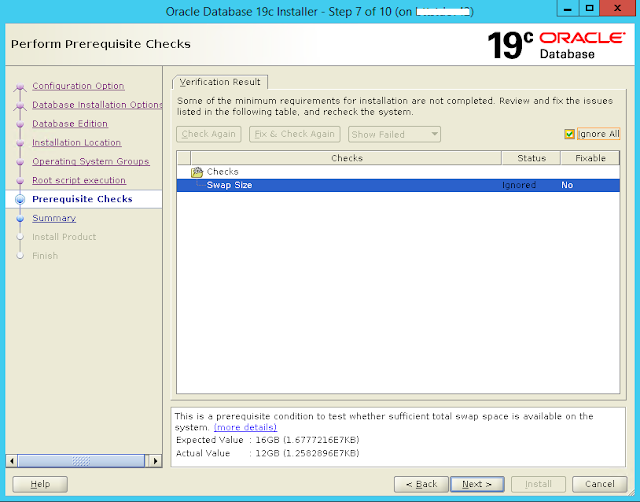
Task: Click the sidebar horizontal scrollbar thumb
Action: click(81, 461)
